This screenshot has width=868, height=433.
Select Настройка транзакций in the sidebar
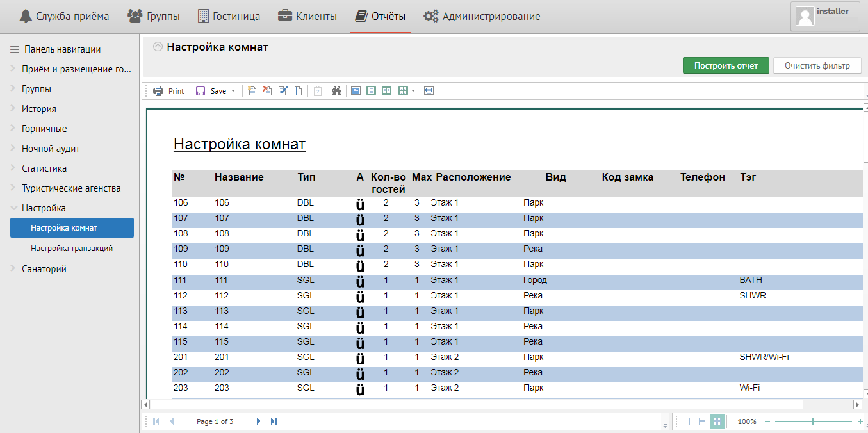coord(72,248)
